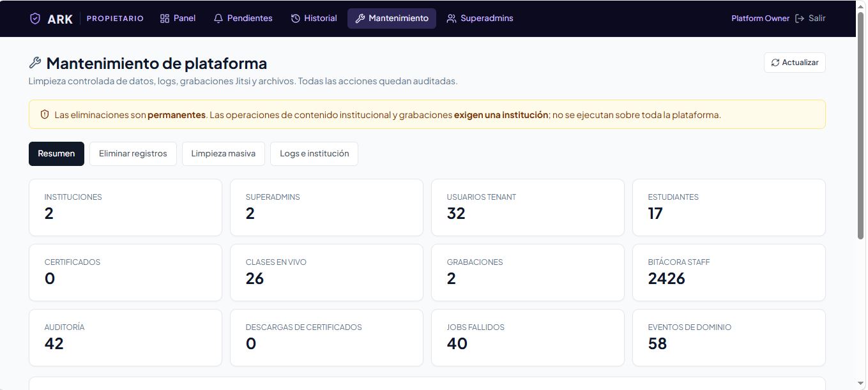Click the Superadmins people icon
This screenshot has width=868, height=390.
coord(452,19)
